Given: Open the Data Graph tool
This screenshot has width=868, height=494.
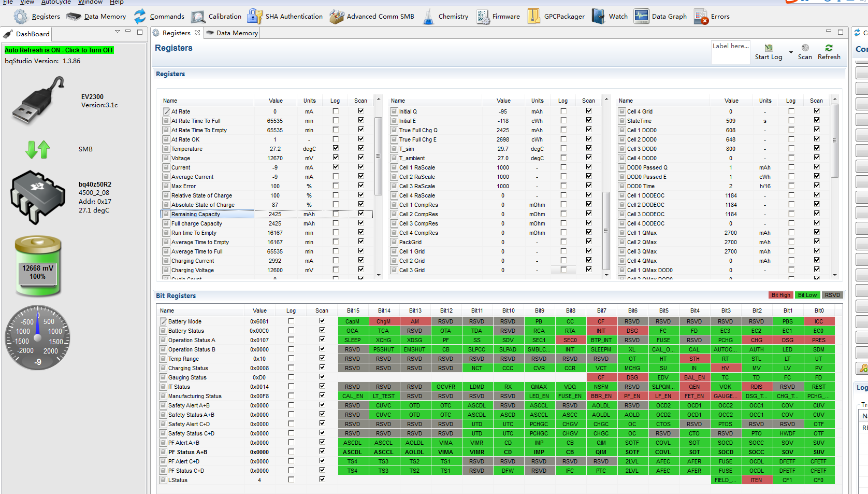Looking at the screenshot, I should [x=660, y=17].
